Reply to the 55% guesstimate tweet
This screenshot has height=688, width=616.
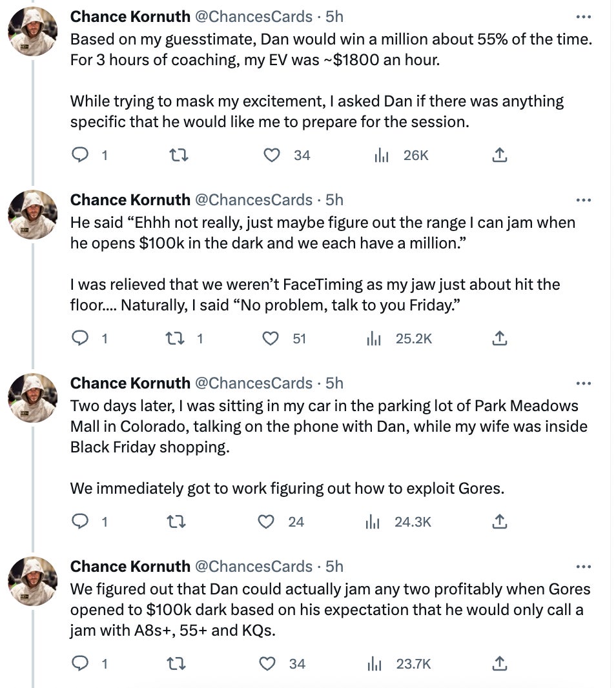80,156
